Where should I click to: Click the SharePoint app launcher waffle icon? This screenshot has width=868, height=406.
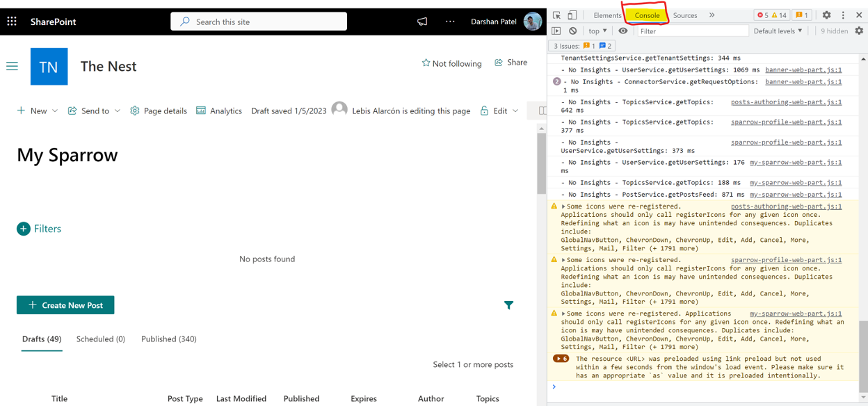pos(11,22)
